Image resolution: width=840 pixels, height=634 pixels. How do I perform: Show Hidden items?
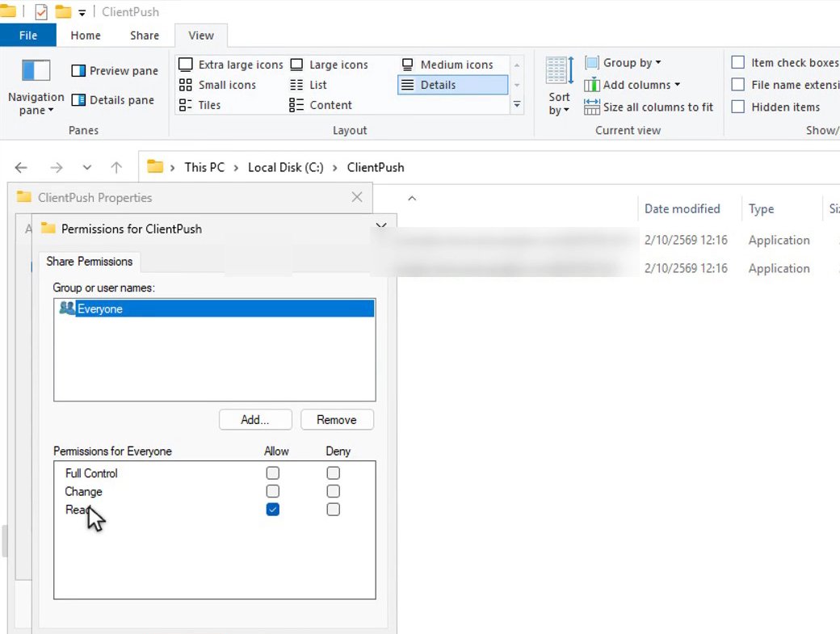[738, 107]
